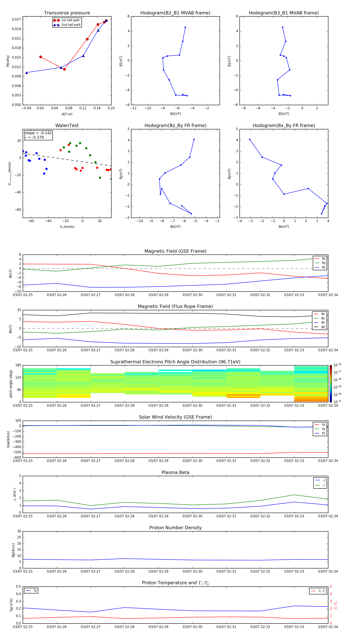This screenshot has width=351, height=644.
Task: Click 'Bx' legend entry in GSE magnetic field
Action: pyautogui.click(x=320, y=259)
